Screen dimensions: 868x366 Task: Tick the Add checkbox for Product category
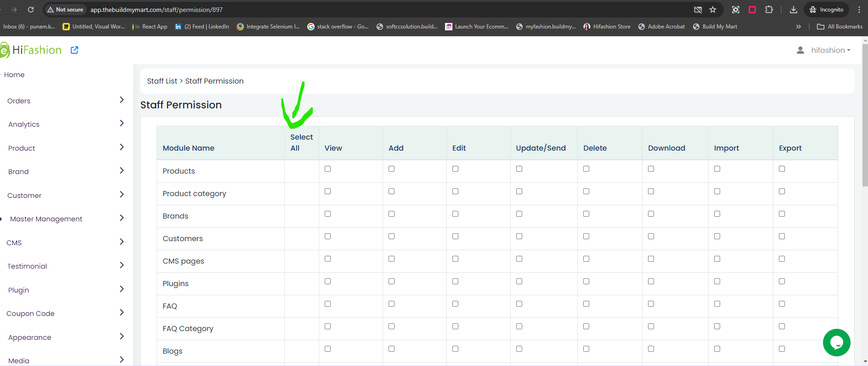click(x=391, y=191)
